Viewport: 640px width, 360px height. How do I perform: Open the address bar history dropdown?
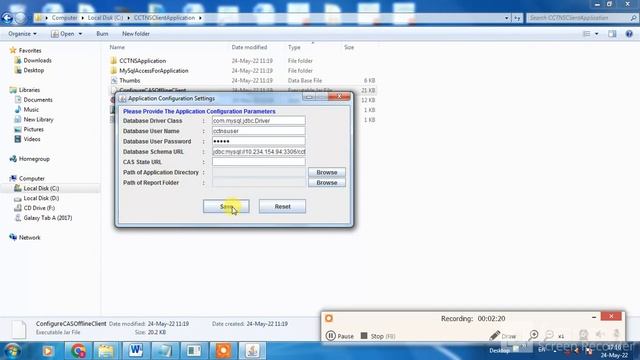pyautogui.click(x=507, y=18)
